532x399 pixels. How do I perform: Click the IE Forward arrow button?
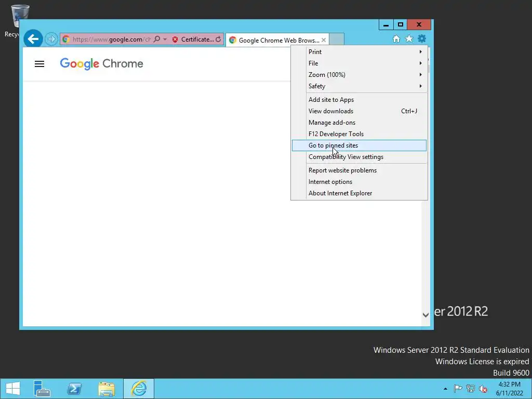(51, 39)
